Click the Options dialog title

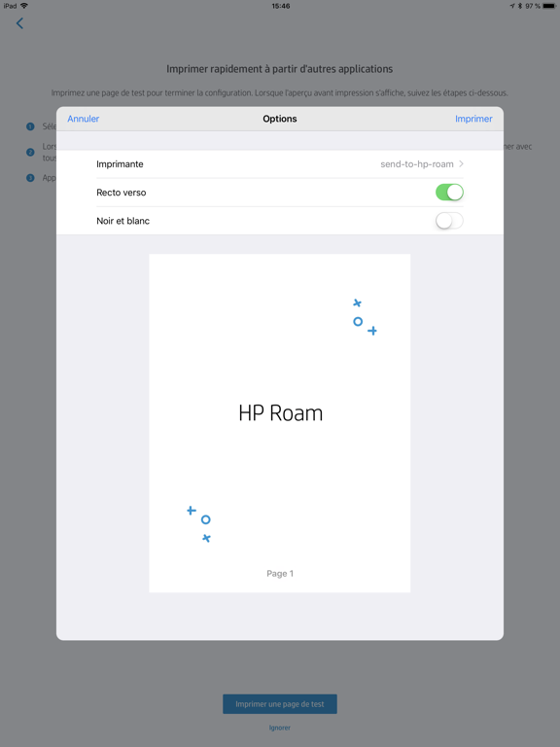click(280, 119)
